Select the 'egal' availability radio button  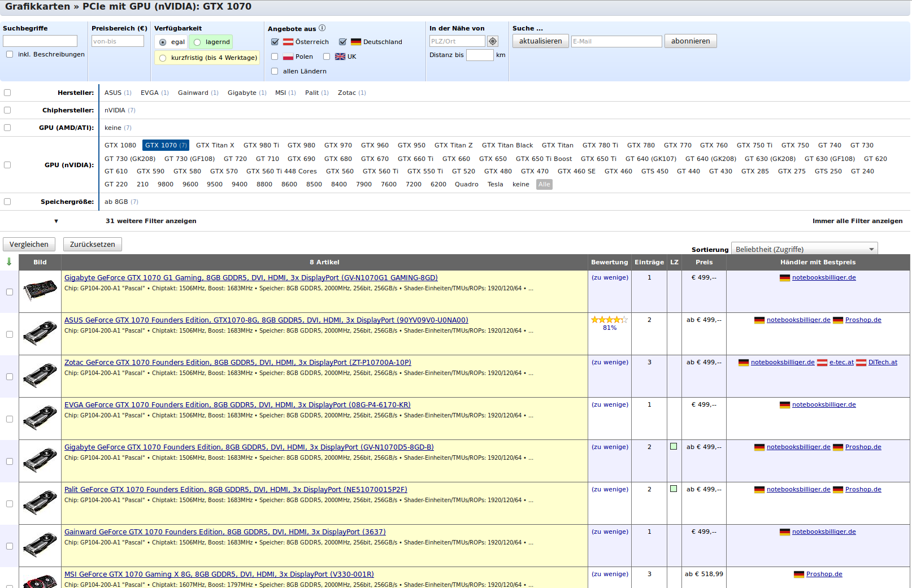(163, 42)
